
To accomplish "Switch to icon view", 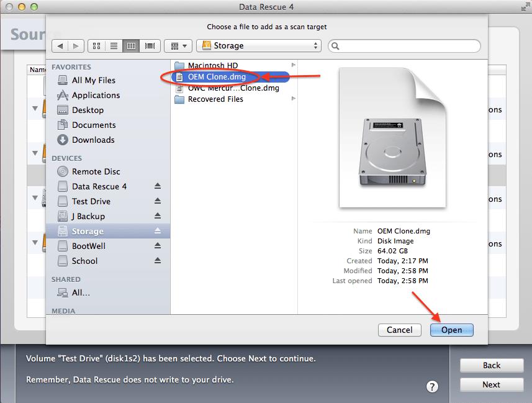I will tap(96, 45).
